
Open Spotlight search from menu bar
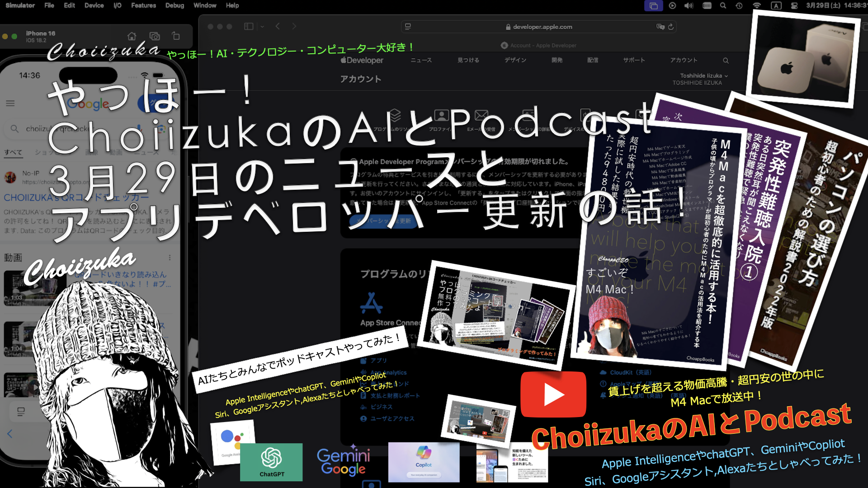[x=723, y=5]
